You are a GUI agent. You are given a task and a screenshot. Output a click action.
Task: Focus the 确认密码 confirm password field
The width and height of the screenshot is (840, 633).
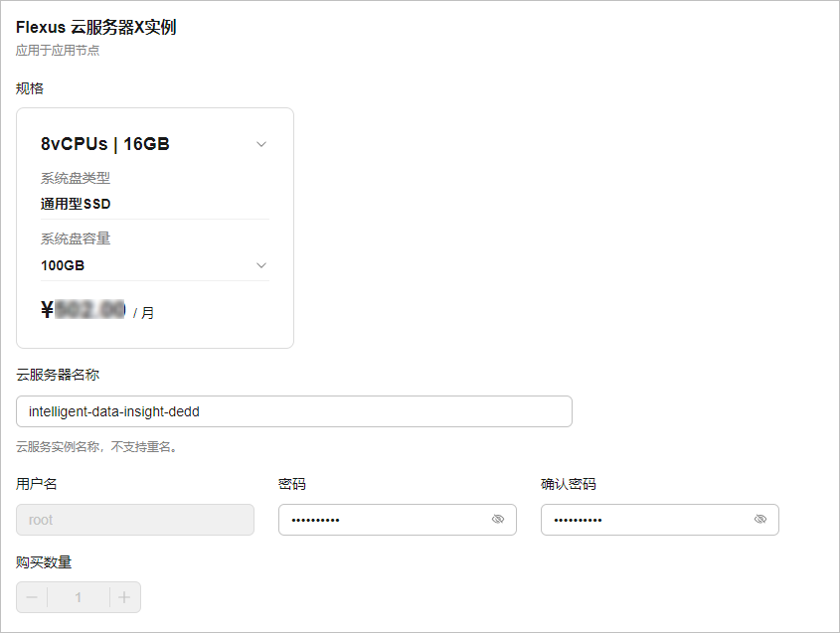click(x=659, y=520)
